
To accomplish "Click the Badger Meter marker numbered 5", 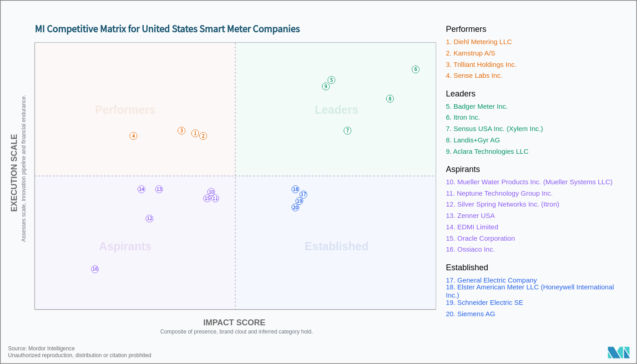I will [x=332, y=80].
